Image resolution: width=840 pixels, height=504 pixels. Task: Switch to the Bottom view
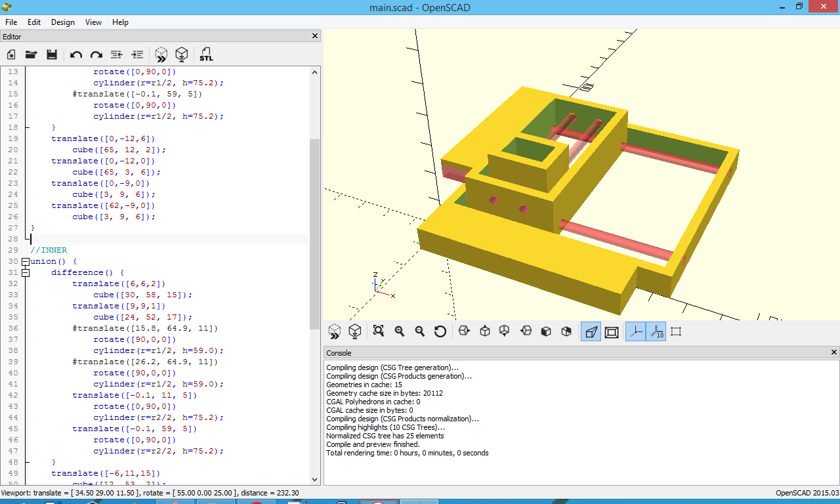pos(505,331)
